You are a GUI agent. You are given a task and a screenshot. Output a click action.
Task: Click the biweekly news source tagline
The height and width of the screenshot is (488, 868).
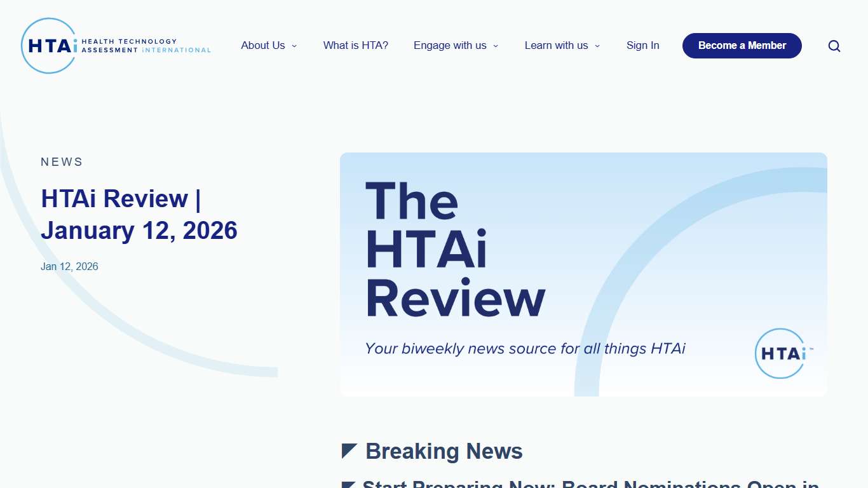click(525, 348)
